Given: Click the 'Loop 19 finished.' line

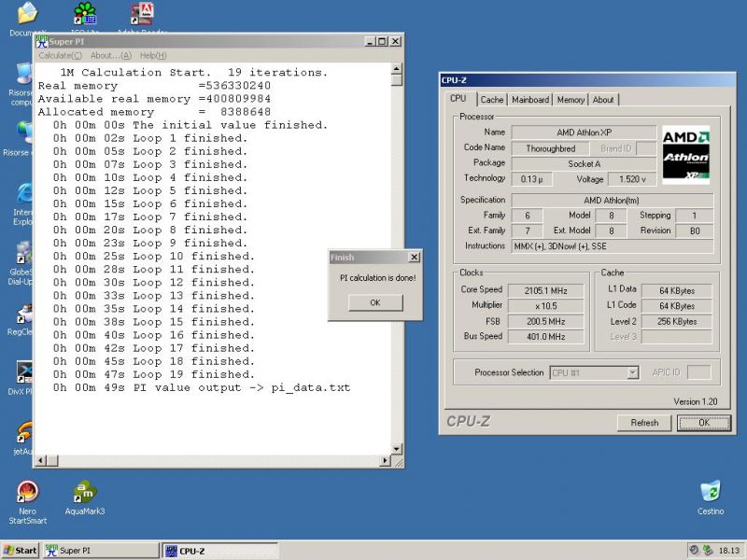Looking at the screenshot, I should coord(154,374).
